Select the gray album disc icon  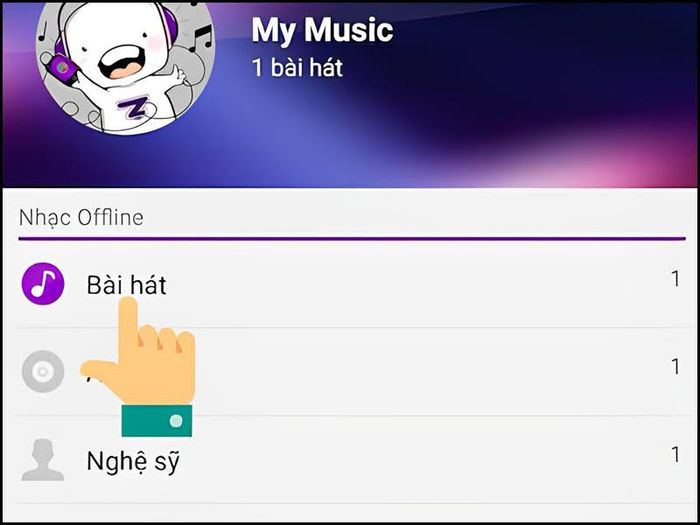pos(43,371)
